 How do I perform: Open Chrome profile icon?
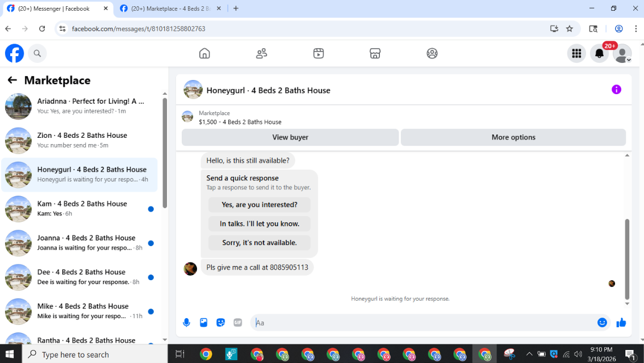[x=618, y=29]
